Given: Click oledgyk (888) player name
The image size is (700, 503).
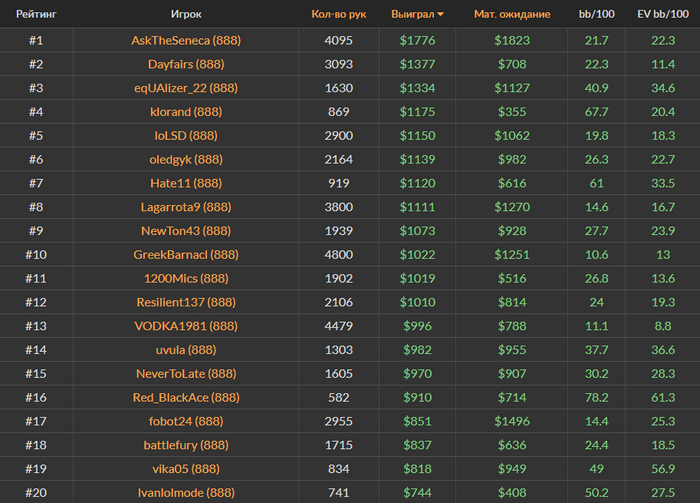Looking at the screenshot, I should click(x=186, y=159).
